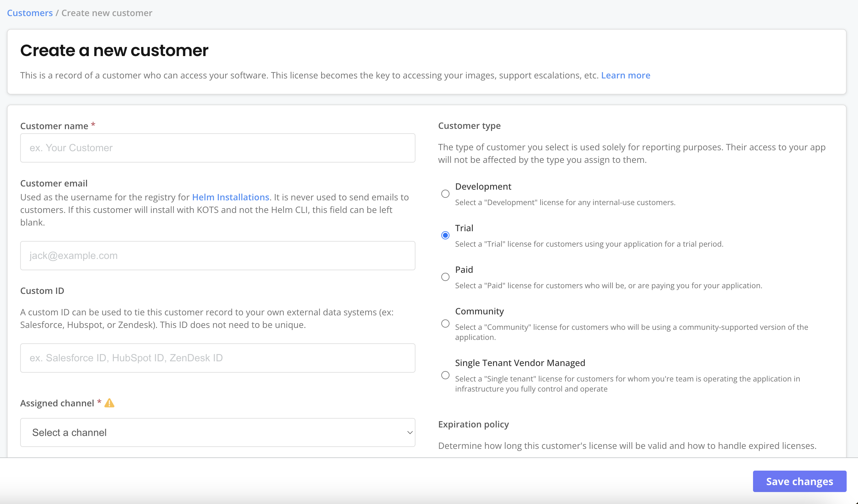Choose the Paid license radio button
This screenshot has width=858, height=504.
[x=445, y=277]
